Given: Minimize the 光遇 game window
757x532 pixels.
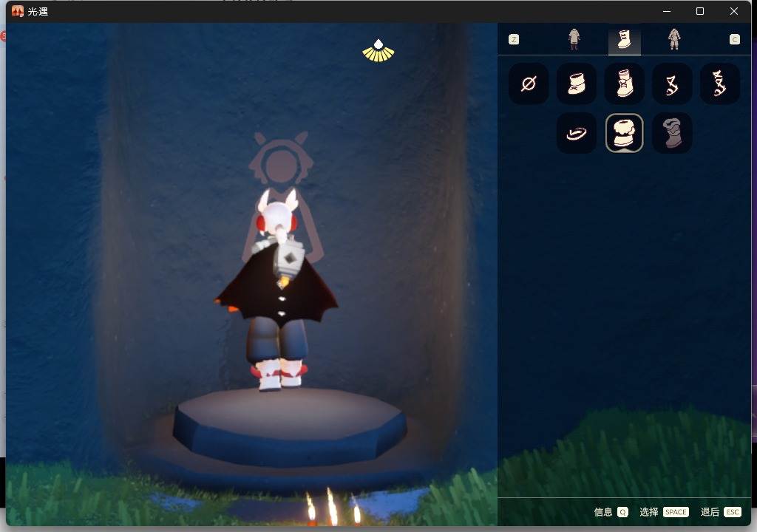Looking at the screenshot, I should [667, 11].
